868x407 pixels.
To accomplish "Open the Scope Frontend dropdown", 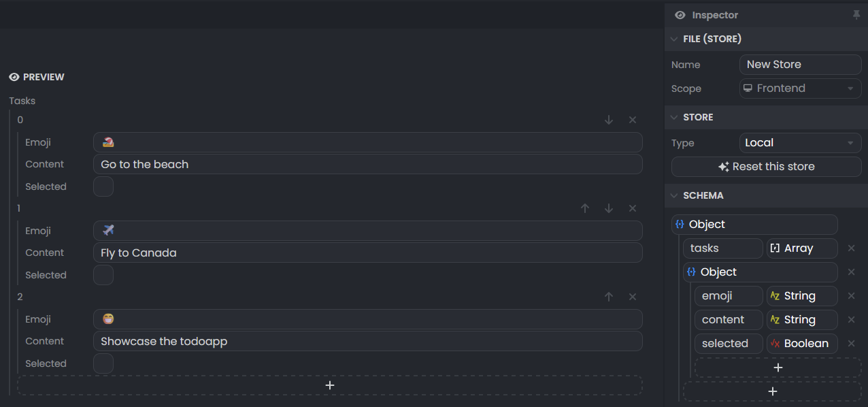I will [x=800, y=88].
